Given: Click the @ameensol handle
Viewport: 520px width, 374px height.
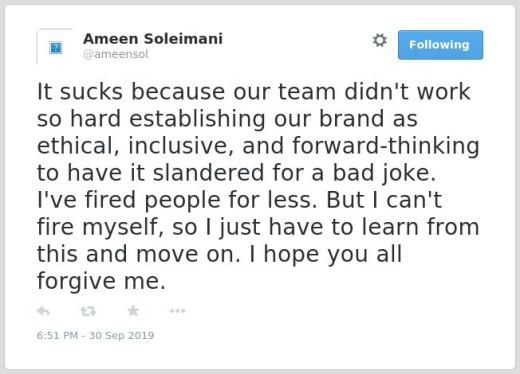Looking at the screenshot, I should tap(115, 54).
